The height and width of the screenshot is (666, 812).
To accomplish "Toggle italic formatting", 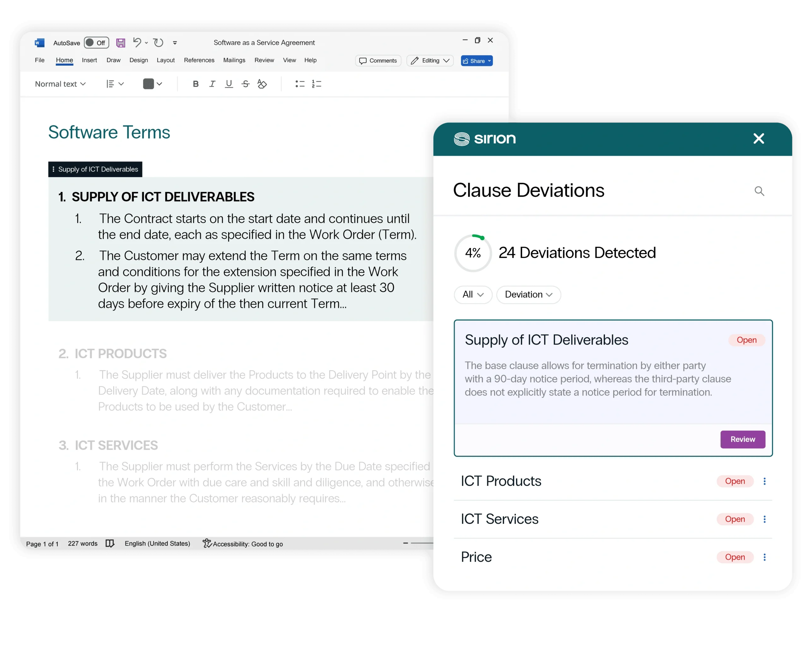I will coord(212,84).
